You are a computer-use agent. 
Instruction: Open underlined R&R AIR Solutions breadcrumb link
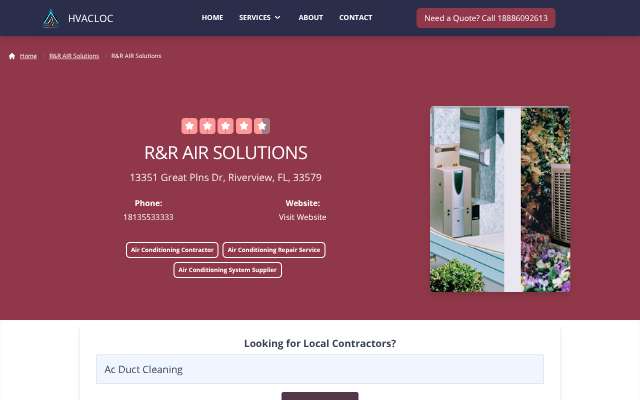[74, 56]
